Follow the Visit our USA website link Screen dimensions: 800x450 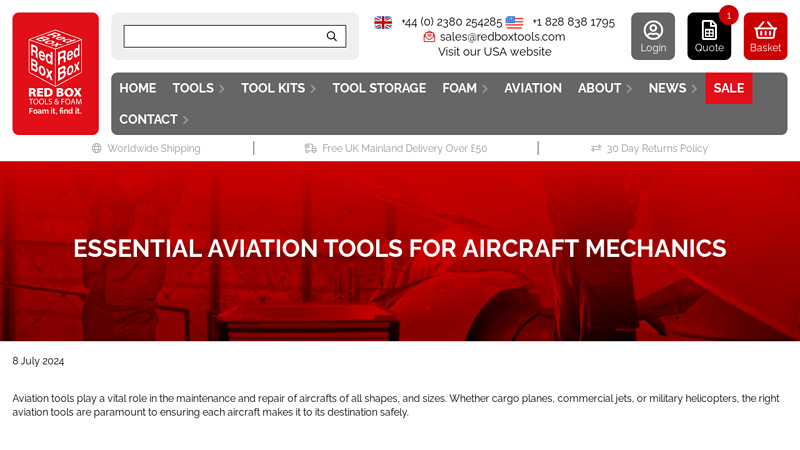tap(494, 52)
